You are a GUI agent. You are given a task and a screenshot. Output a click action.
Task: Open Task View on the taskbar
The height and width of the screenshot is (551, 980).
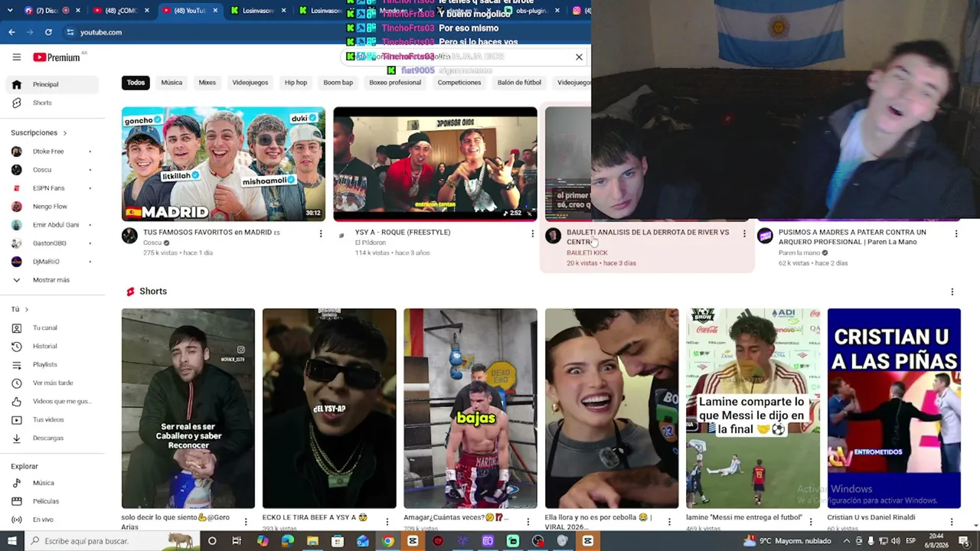pyautogui.click(x=237, y=541)
